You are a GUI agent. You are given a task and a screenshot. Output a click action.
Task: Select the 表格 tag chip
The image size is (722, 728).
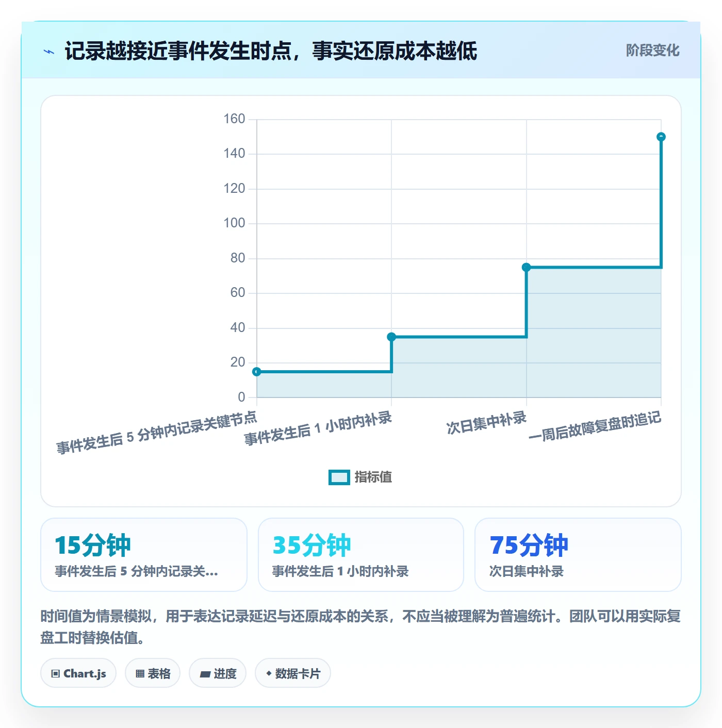click(153, 673)
